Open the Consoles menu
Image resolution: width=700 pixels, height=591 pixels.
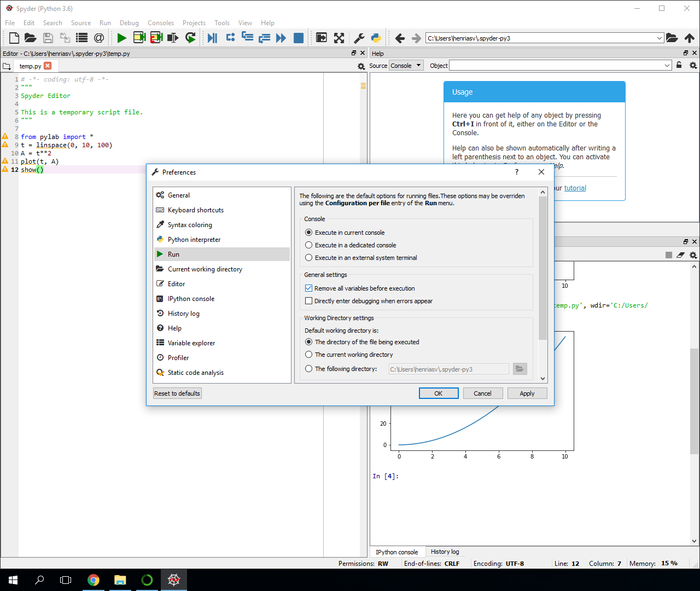tap(161, 23)
